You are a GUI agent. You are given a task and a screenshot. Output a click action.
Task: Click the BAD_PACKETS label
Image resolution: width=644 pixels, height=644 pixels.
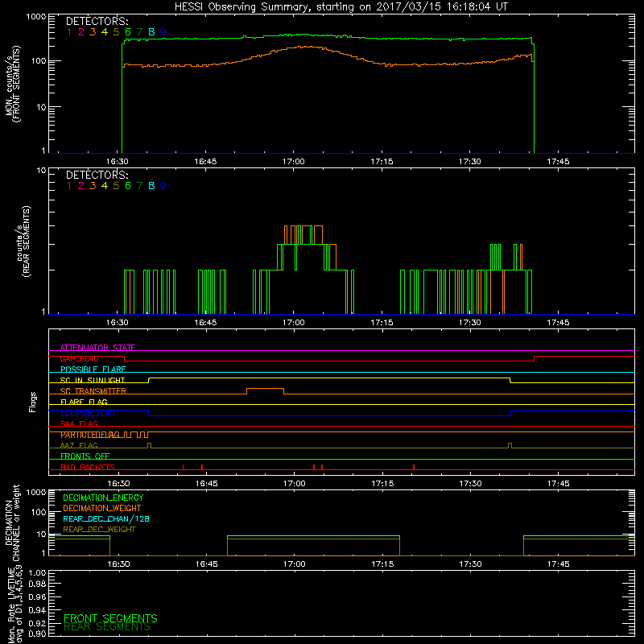click(x=88, y=467)
